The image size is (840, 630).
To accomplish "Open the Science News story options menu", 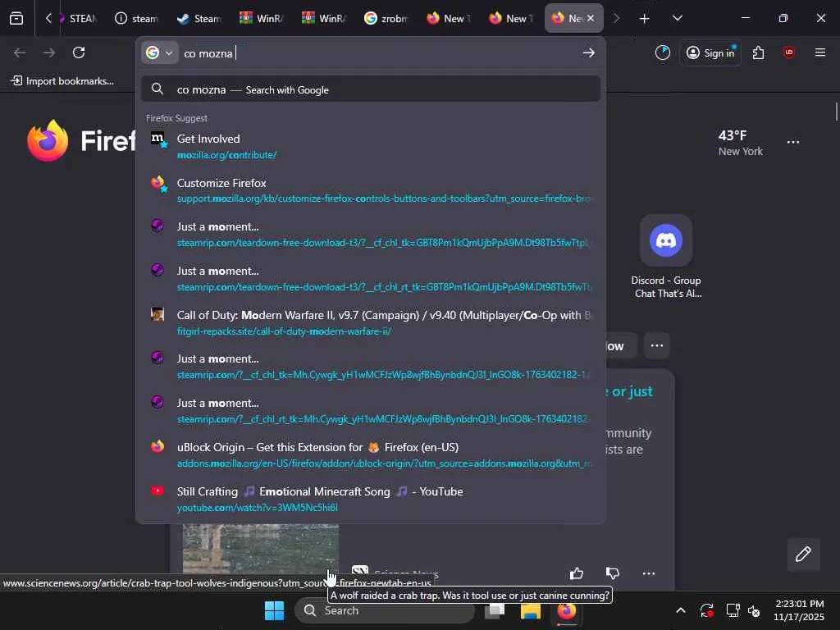I will coord(648,573).
